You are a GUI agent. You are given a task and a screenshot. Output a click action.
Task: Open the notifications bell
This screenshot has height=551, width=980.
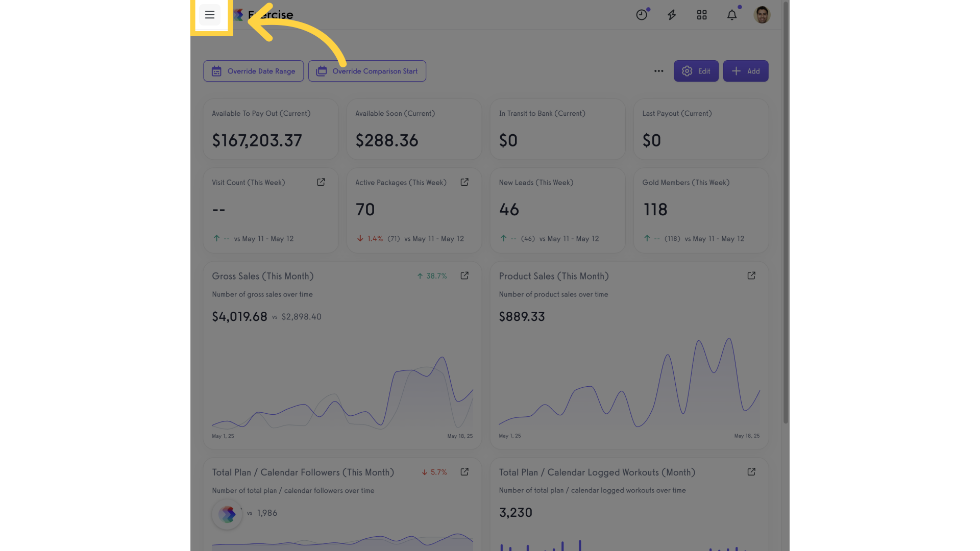tap(732, 15)
